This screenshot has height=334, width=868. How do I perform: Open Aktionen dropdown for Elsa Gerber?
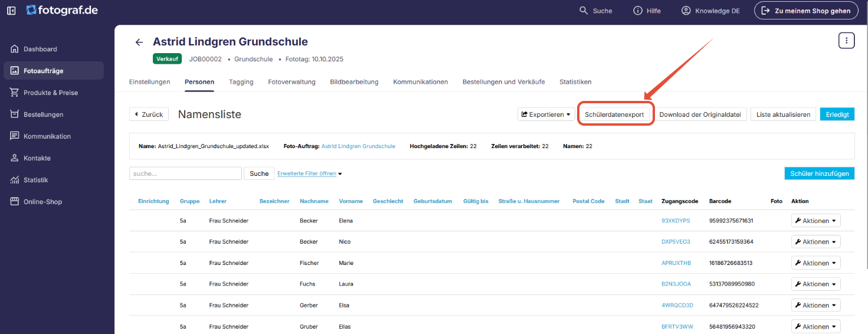(x=815, y=306)
